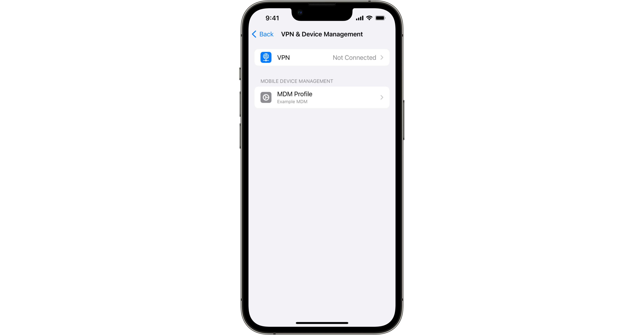Image resolution: width=644 pixels, height=335 pixels.
Task: Expand the VPN connection options
Action: click(322, 57)
